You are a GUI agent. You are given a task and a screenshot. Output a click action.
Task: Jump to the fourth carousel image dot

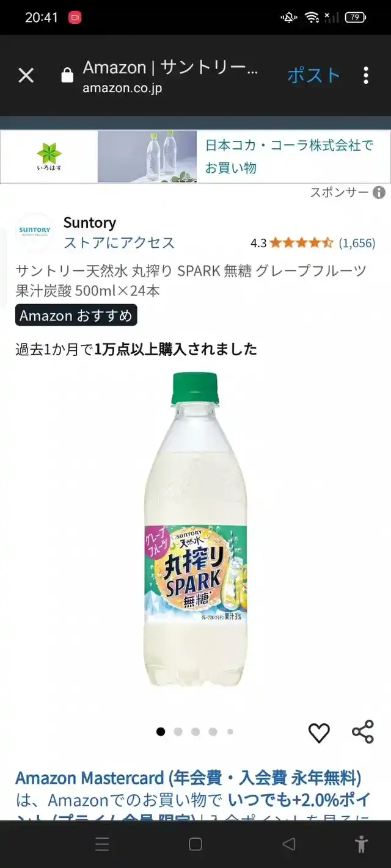(213, 731)
